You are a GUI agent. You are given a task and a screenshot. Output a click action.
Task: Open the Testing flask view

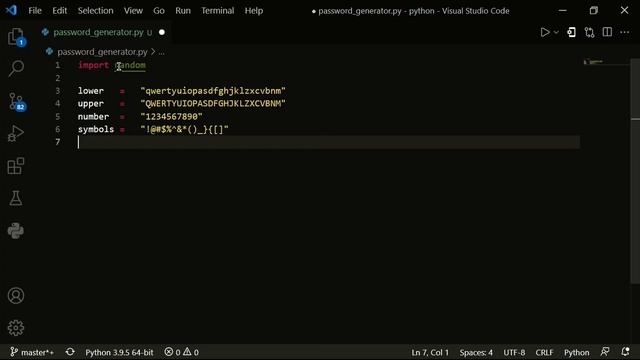pyautogui.click(x=16, y=198)
